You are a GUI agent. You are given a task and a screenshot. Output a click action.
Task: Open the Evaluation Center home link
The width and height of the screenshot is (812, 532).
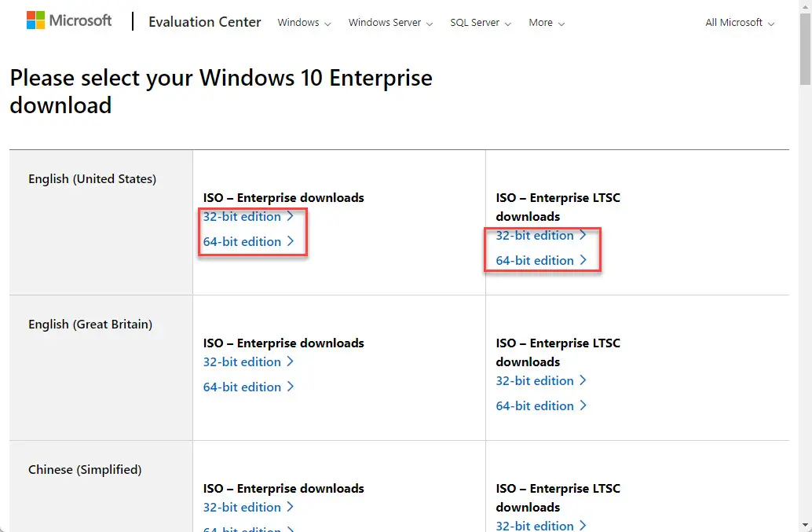point(204,22)
